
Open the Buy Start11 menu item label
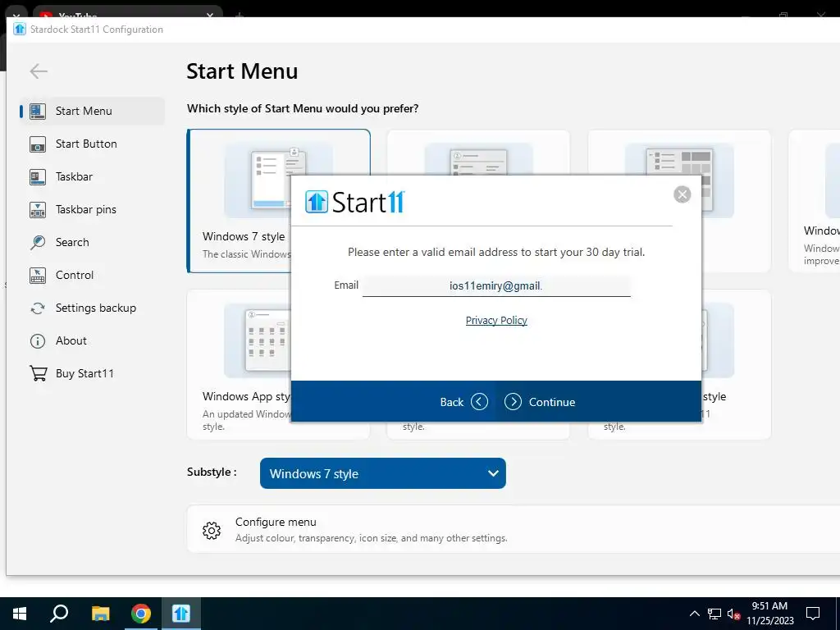pyautogui.click(x=84, y=373)
